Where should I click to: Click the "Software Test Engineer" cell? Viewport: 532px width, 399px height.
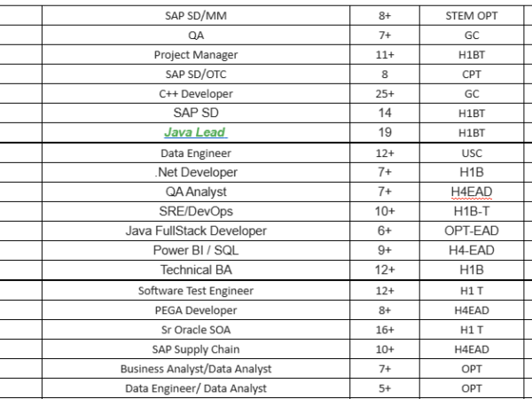[x=195, y=291]
